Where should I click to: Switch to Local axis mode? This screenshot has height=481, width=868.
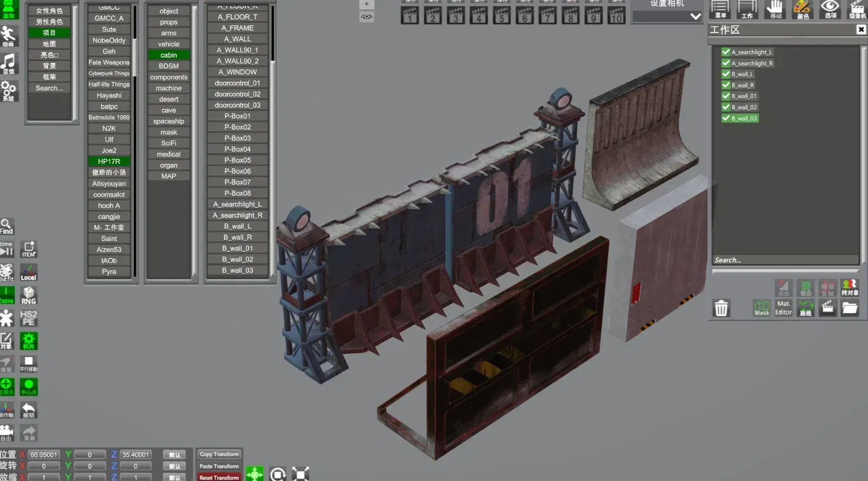(x=29, y=272)
